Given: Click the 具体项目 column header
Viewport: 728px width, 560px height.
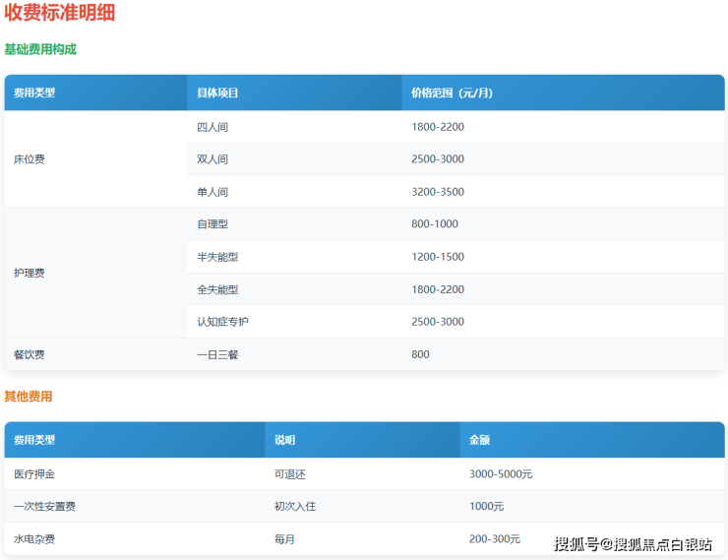Looking at the screenshot, I should click(217, 93).
